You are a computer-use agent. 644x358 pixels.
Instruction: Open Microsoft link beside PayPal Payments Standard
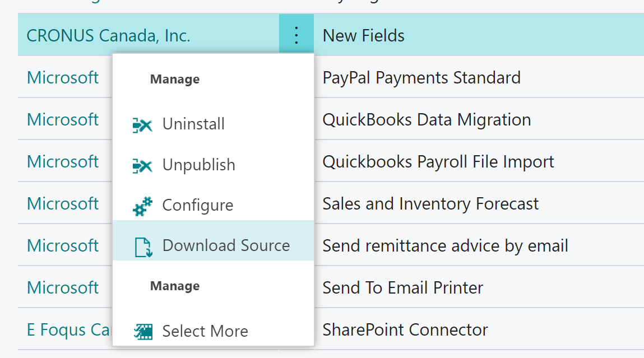coord(63,77)
